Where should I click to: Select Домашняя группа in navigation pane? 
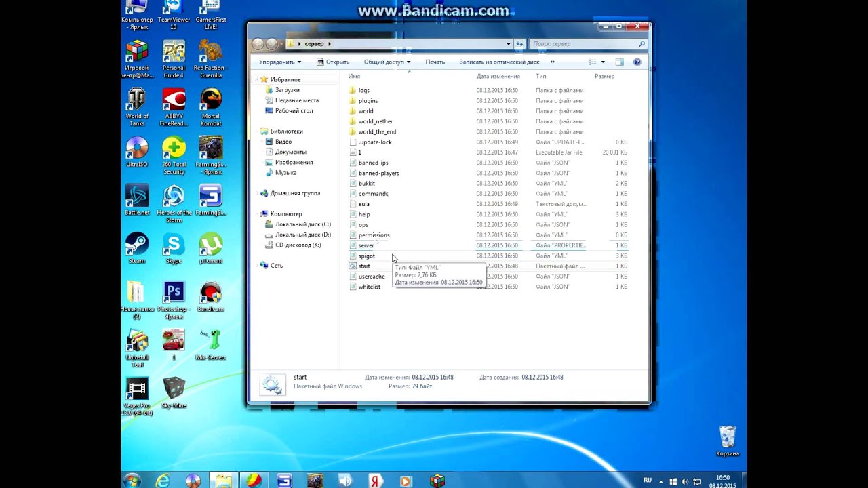pyautogui.click(x=294, y=193)
